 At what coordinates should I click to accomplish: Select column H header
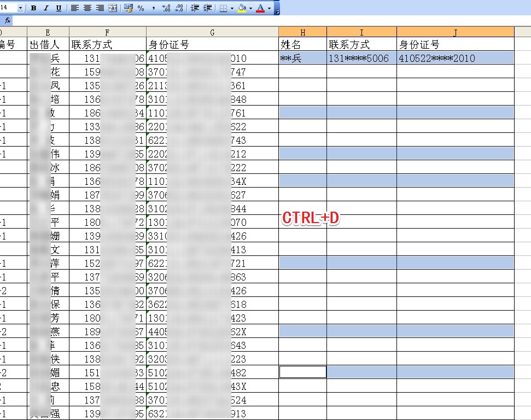(303, 32)
